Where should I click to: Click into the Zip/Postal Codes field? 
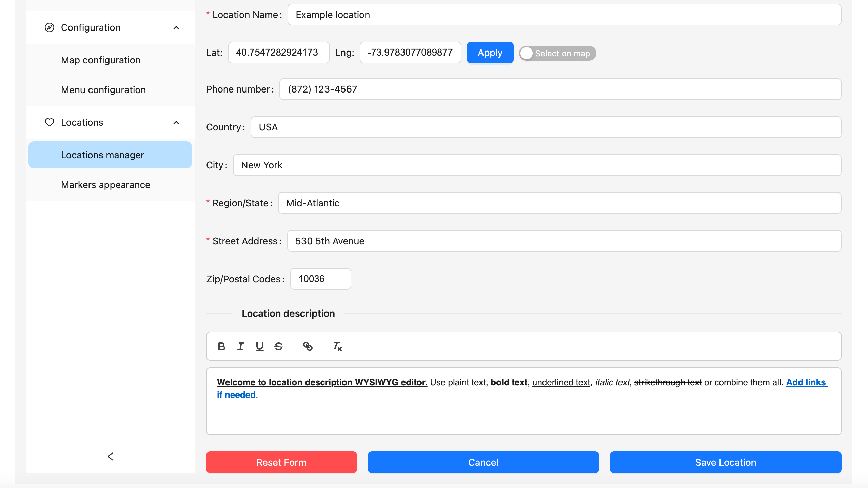click(x=320, y=279)
